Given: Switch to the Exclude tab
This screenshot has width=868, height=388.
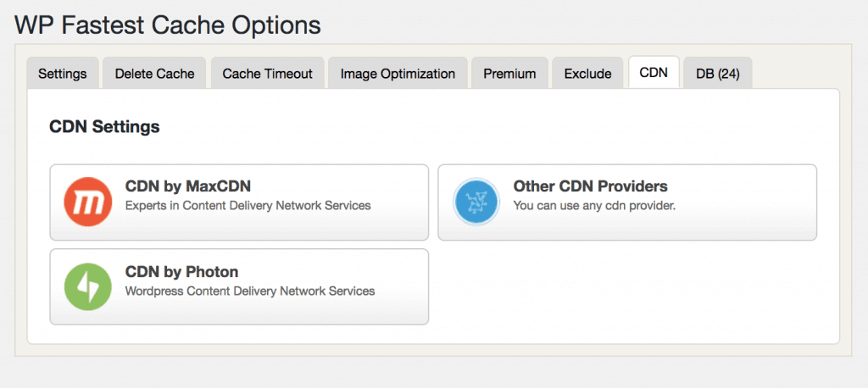Looking at the screenshot, I should pyautogui.click(x=588, y=73).
